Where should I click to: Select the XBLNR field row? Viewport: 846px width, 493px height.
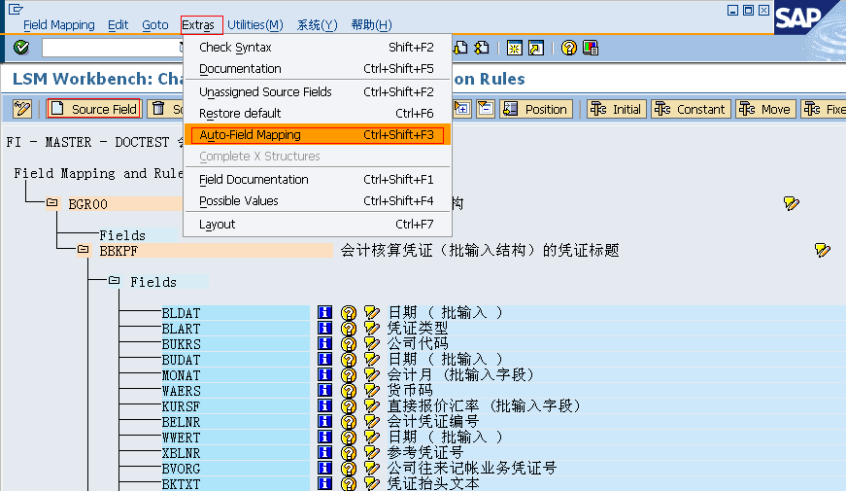235,453
